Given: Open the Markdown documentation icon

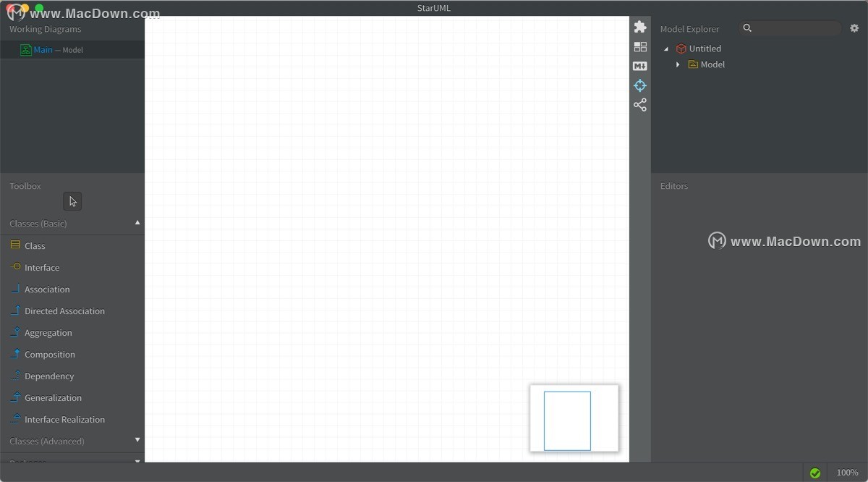Looking at the screenshot, I should (640, 66).
